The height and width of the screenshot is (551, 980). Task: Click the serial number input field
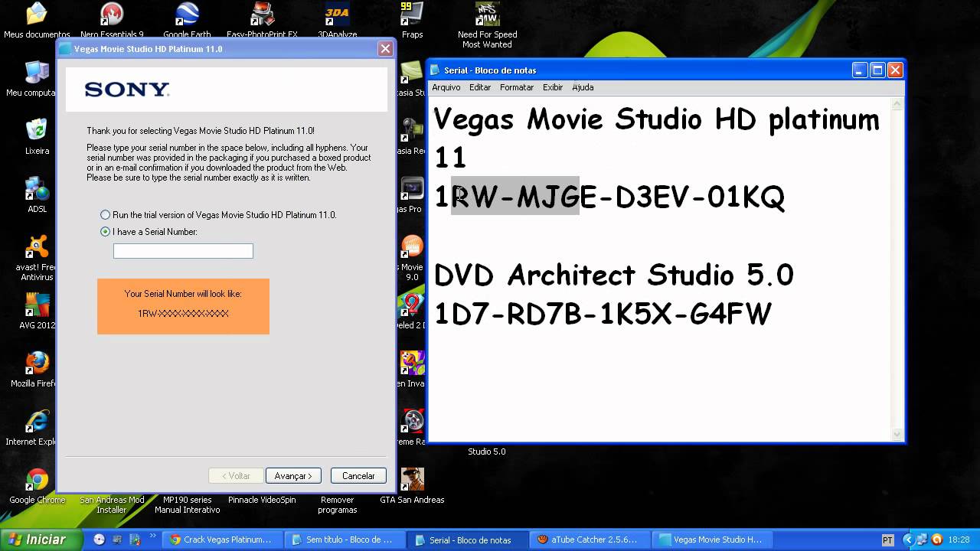click(183, 251)
